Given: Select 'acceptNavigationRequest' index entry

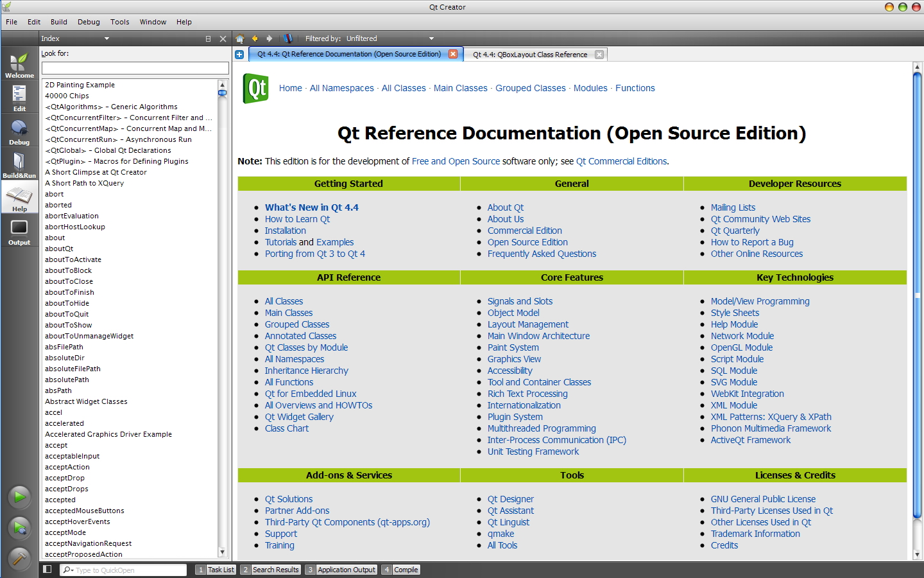Looking at the screenshot, I should 89,543.
